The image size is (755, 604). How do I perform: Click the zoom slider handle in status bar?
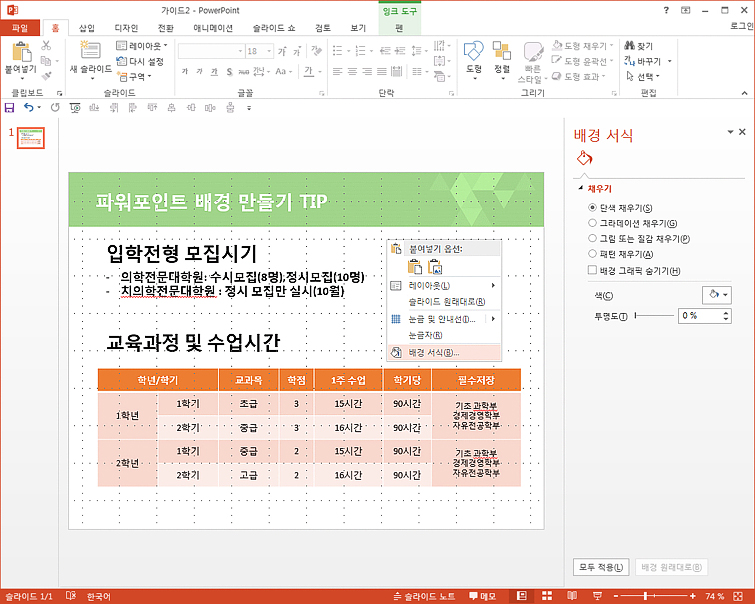[645, 596]
